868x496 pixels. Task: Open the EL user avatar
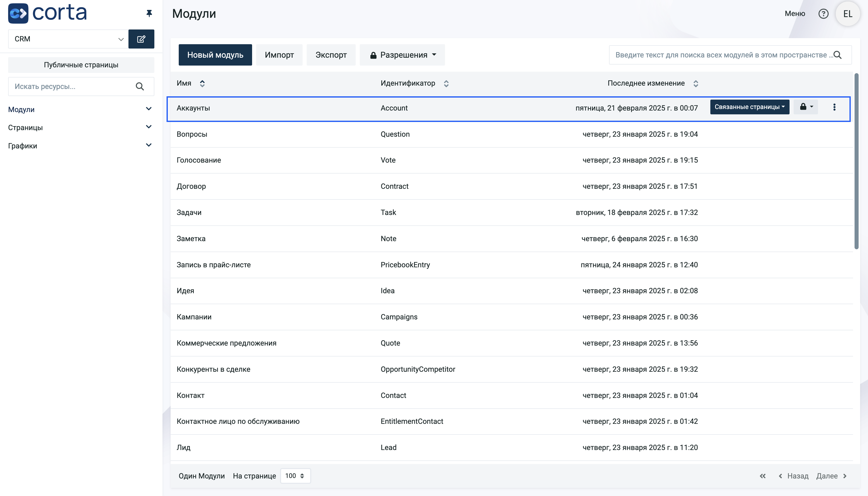tap(848, 14)
